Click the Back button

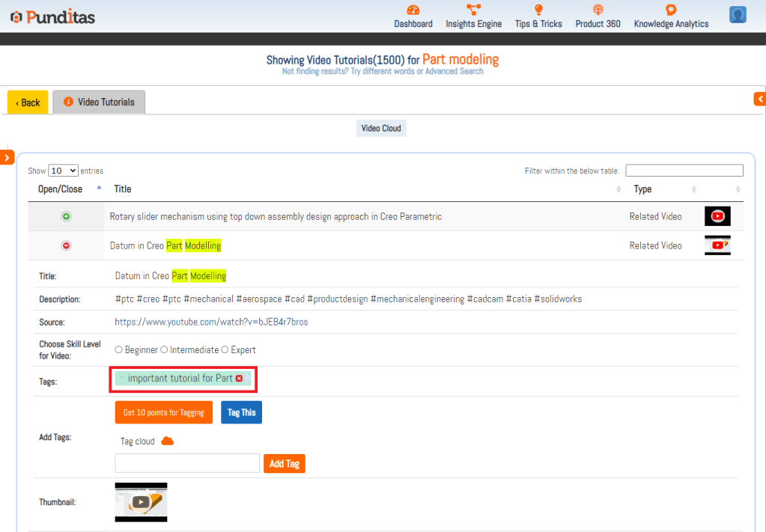(28, 103)
